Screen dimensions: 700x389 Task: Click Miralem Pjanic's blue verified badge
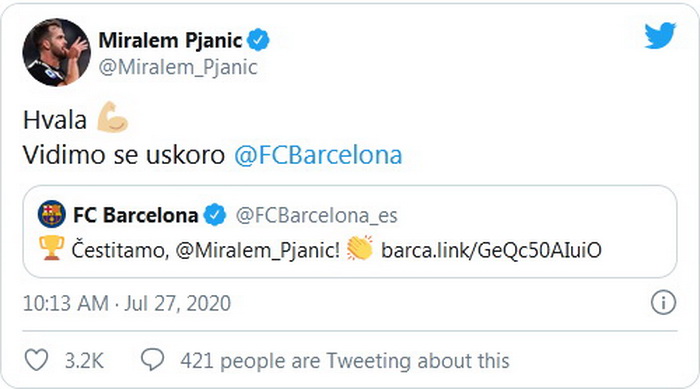pos(258,40)
